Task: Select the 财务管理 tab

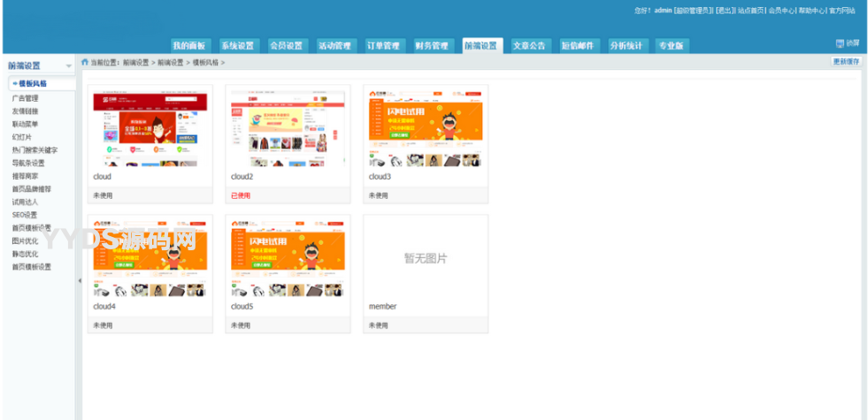Action: click(x=432, y=46)
